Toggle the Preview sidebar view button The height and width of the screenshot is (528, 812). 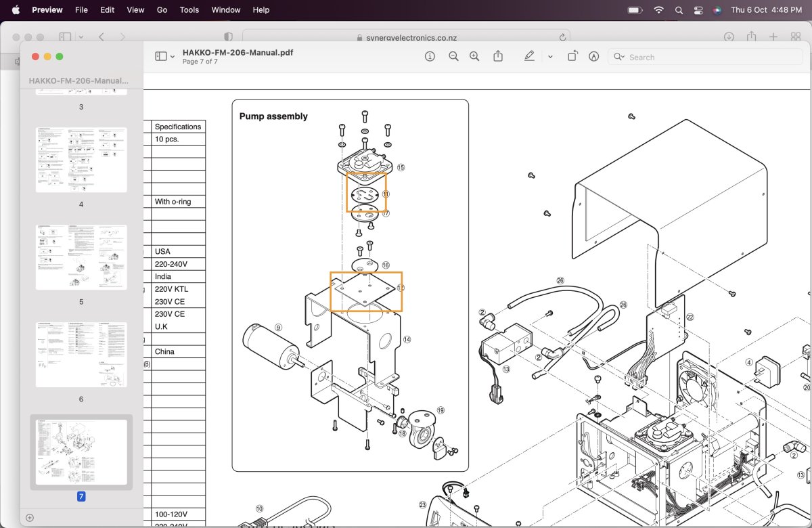161,57
